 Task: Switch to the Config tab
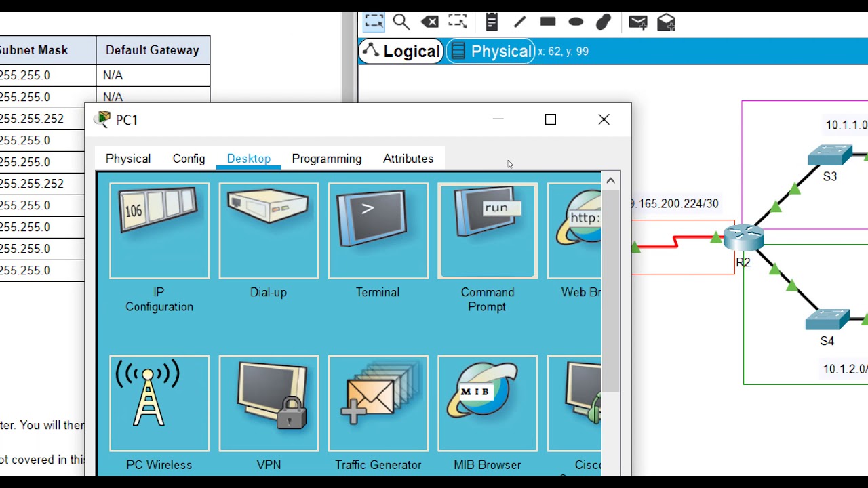point(189,159)
